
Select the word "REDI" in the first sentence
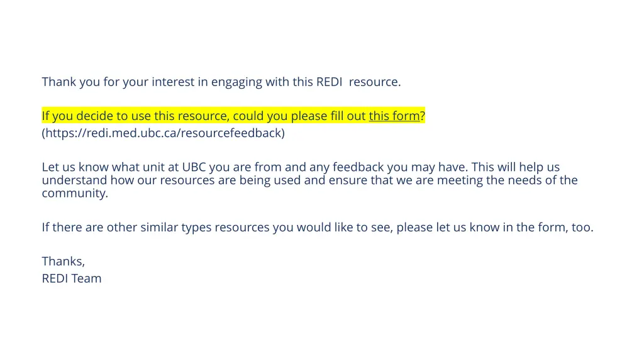pos(329,82)
